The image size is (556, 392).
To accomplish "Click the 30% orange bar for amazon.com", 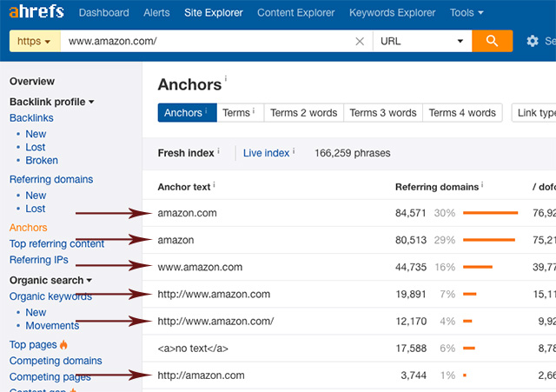I will [x=490, y=213].
